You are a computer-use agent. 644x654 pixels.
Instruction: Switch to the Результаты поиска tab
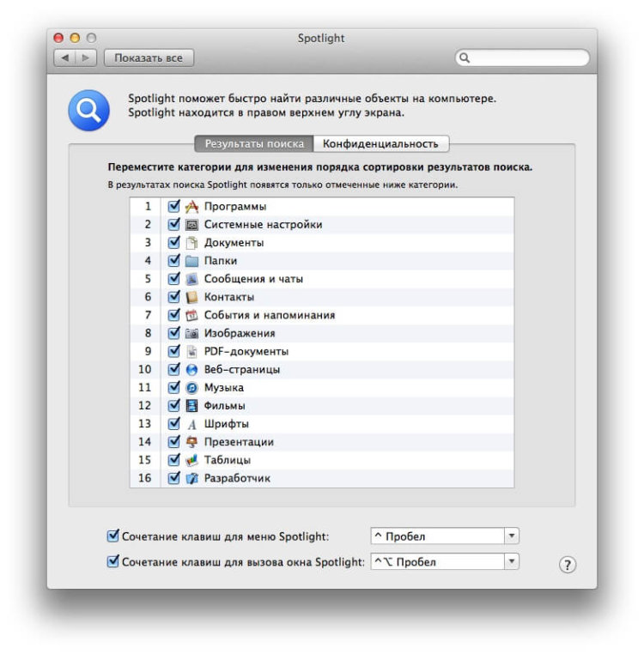[x=254, y=144]
